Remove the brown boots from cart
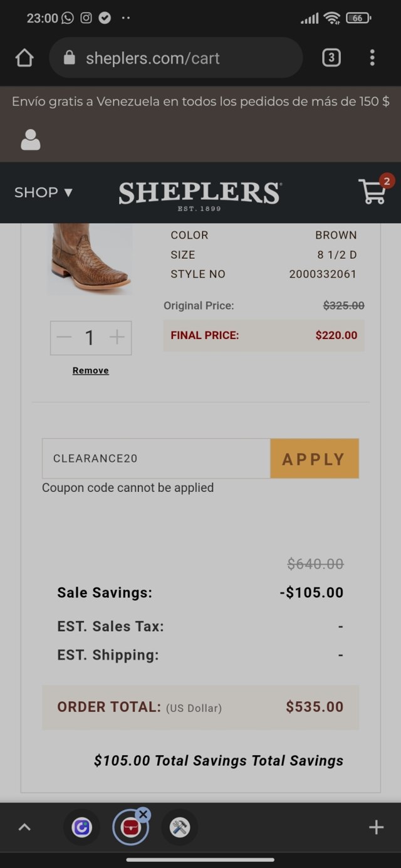This screenshot has width=401, height=868. click(91, 370)
